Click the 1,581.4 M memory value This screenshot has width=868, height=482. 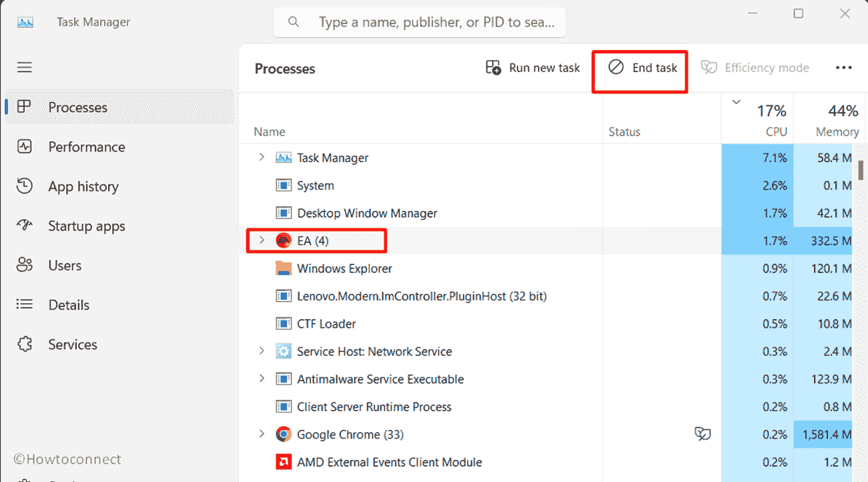[827, 435]
